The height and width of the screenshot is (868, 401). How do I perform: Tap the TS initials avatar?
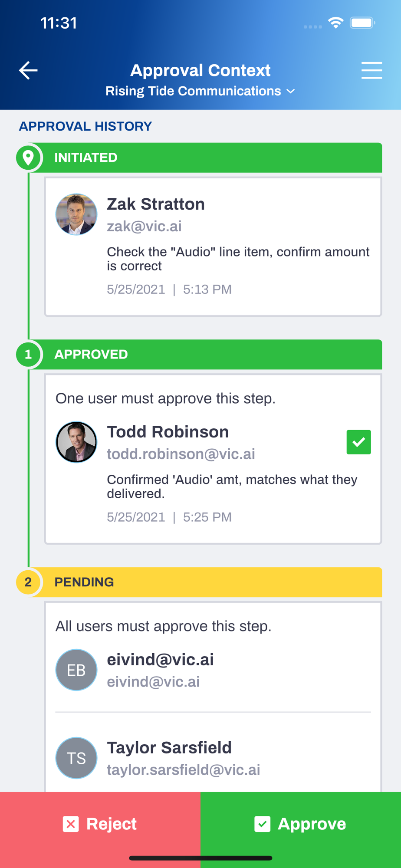point(76,758)
